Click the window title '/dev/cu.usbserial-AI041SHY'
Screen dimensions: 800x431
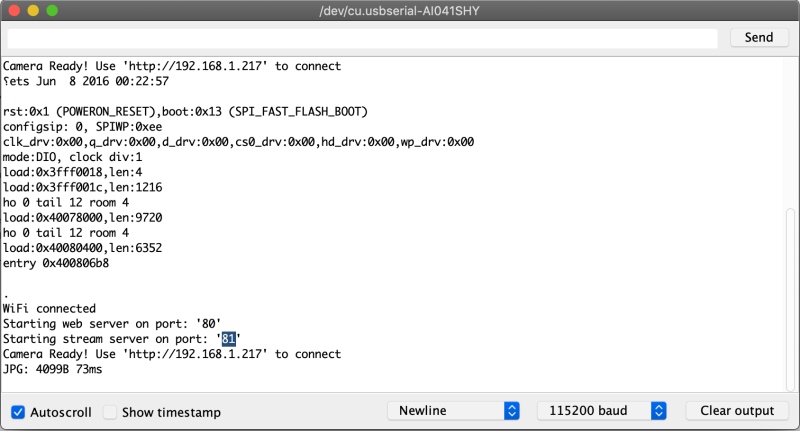(x=399, y=11)
